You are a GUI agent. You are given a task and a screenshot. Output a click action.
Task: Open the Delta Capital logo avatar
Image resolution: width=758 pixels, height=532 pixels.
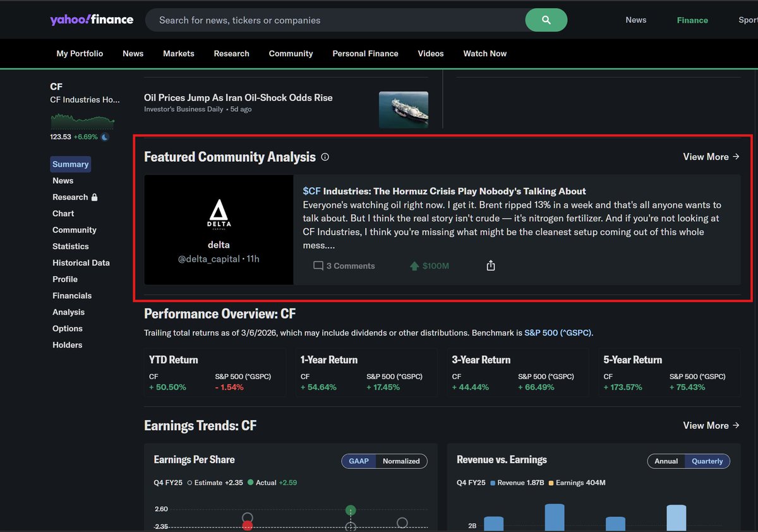(x=219, y=215)
